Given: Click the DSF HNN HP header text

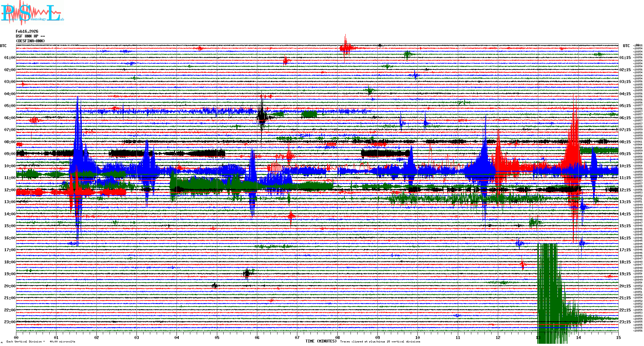Looking at the screenshot, I should 30,36.
